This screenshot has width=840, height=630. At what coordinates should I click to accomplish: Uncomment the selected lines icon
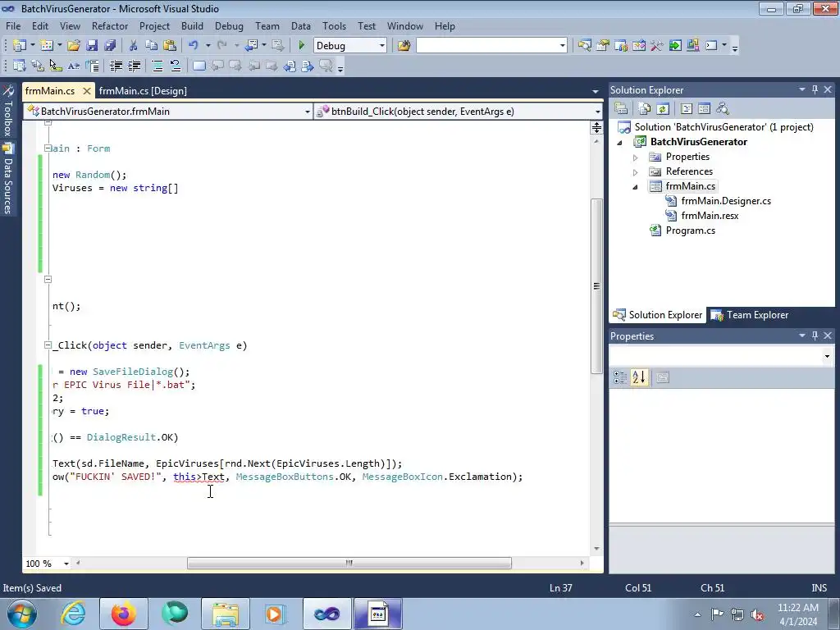pyautogui.click(x=176, y=66)
